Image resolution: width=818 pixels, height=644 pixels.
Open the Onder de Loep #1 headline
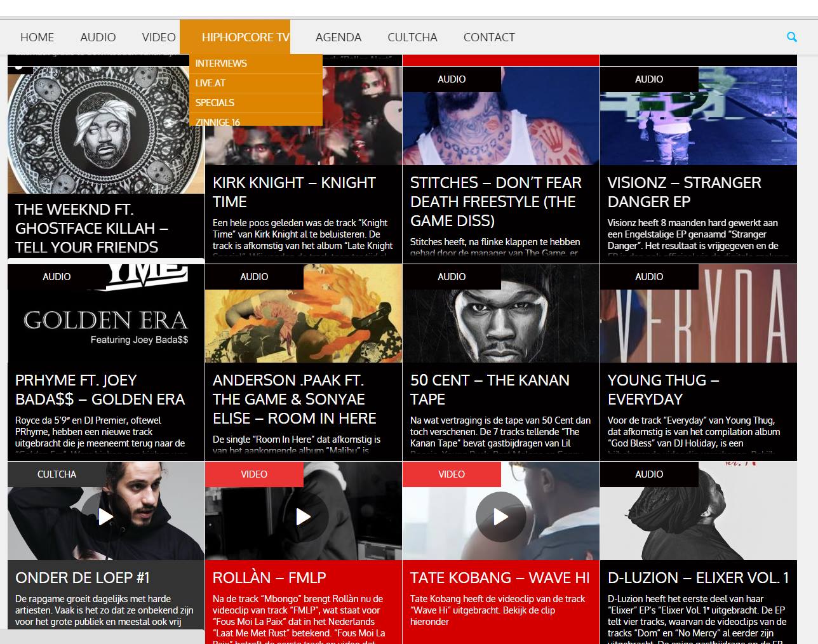tap(83, 577)
